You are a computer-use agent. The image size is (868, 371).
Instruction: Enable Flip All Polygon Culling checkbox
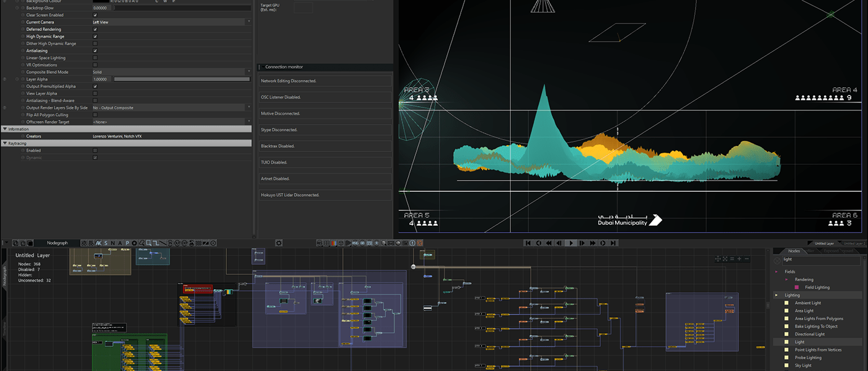[95, 115]
